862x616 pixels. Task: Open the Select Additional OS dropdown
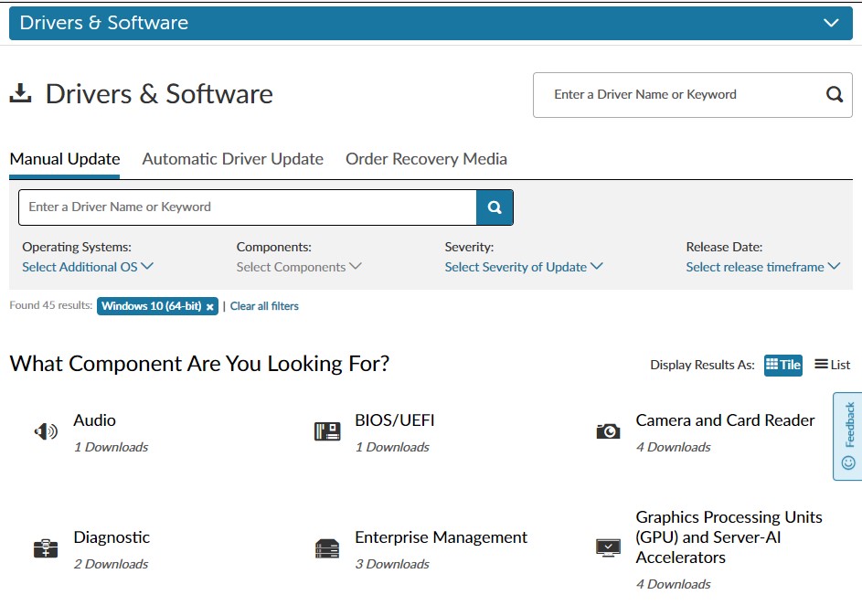click(x=86, y=267)
